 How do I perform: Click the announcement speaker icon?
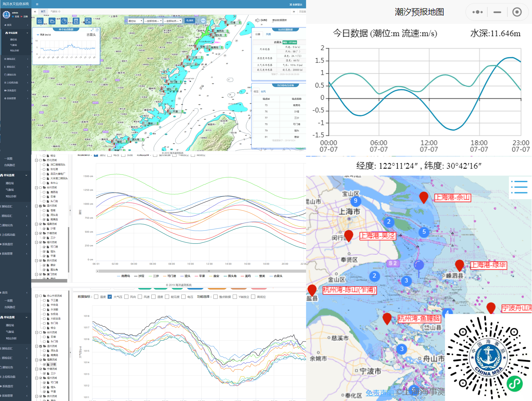(x=257, y=20)
